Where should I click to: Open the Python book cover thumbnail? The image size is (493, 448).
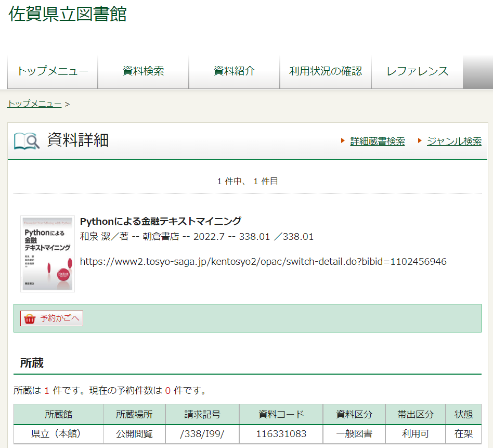tap(47, 254)
